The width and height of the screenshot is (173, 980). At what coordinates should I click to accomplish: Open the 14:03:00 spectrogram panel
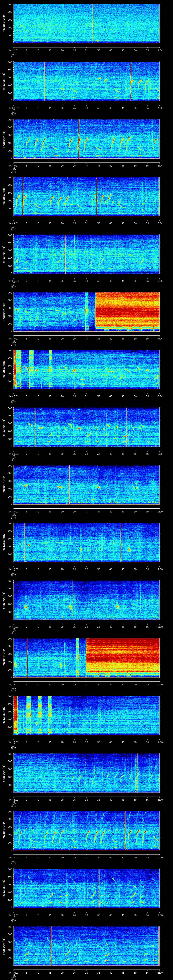(x=86, y=139)
